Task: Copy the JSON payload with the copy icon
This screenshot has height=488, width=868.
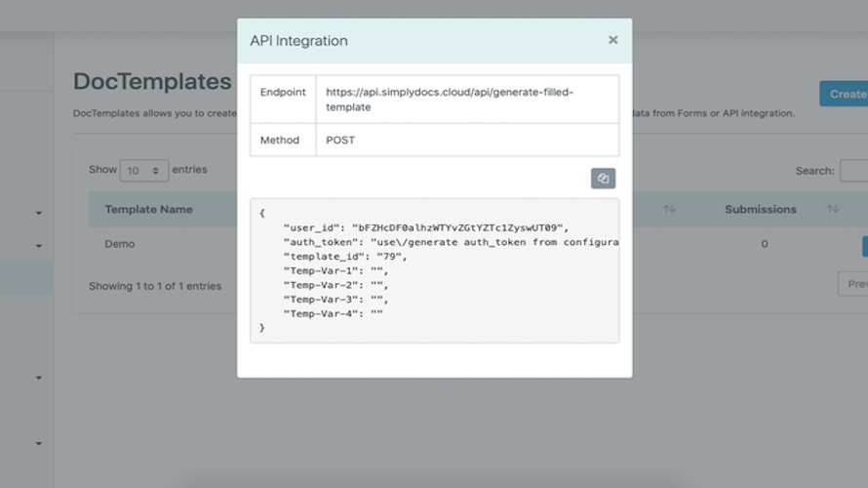Action: (x=603, y=179)
